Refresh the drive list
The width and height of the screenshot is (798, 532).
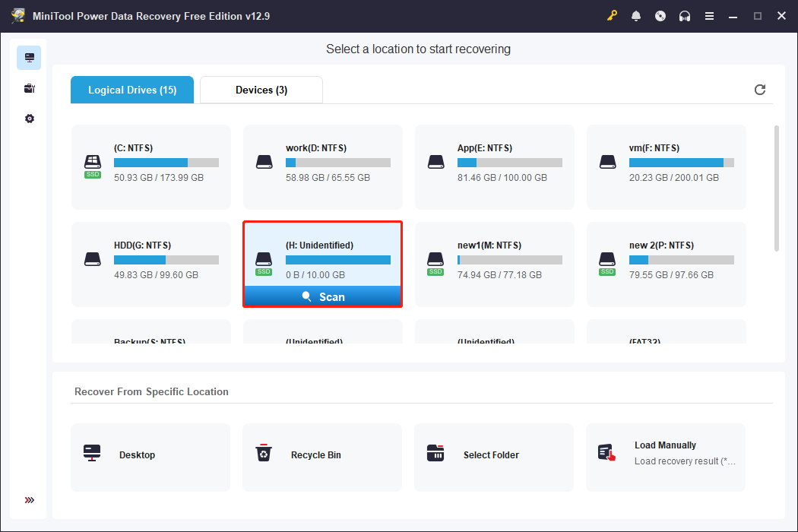click(760, 90)
